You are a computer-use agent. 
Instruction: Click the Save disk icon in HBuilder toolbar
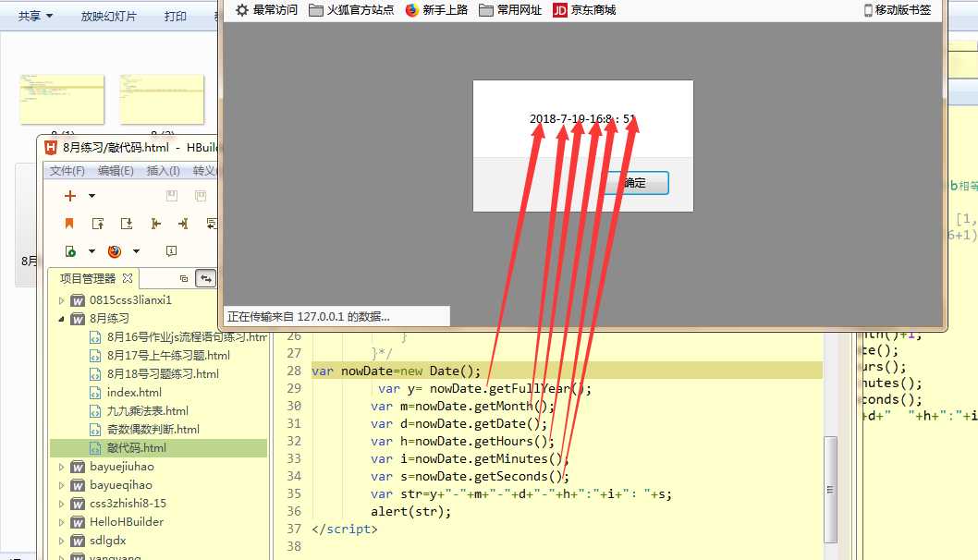172,196
